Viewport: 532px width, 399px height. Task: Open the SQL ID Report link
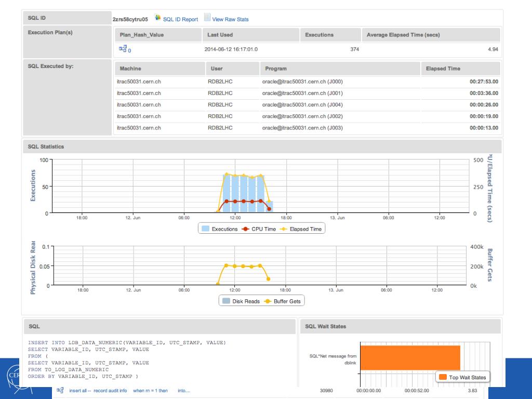click(180, 19)
